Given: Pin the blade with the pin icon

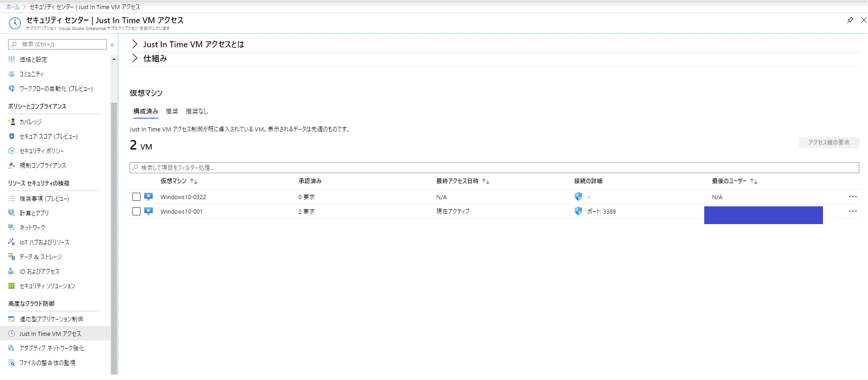Looking at the screenshot, I should pyautogui.click(x=850, y=20).
